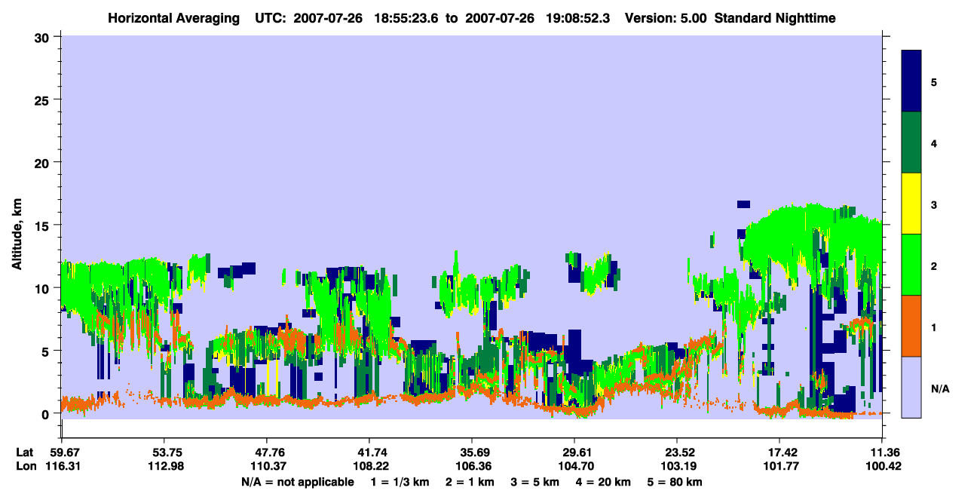
Task: Click the longitude value 101.77
Action: point(779,466)
